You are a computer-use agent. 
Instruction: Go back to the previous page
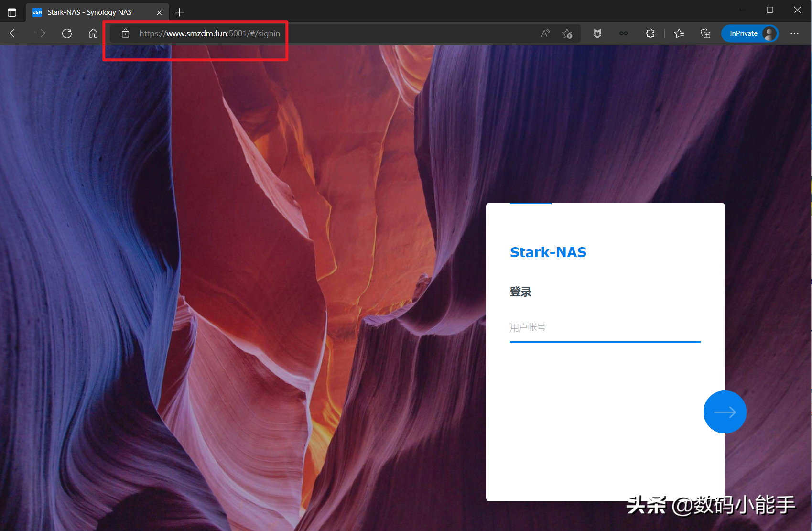(14, 33)
